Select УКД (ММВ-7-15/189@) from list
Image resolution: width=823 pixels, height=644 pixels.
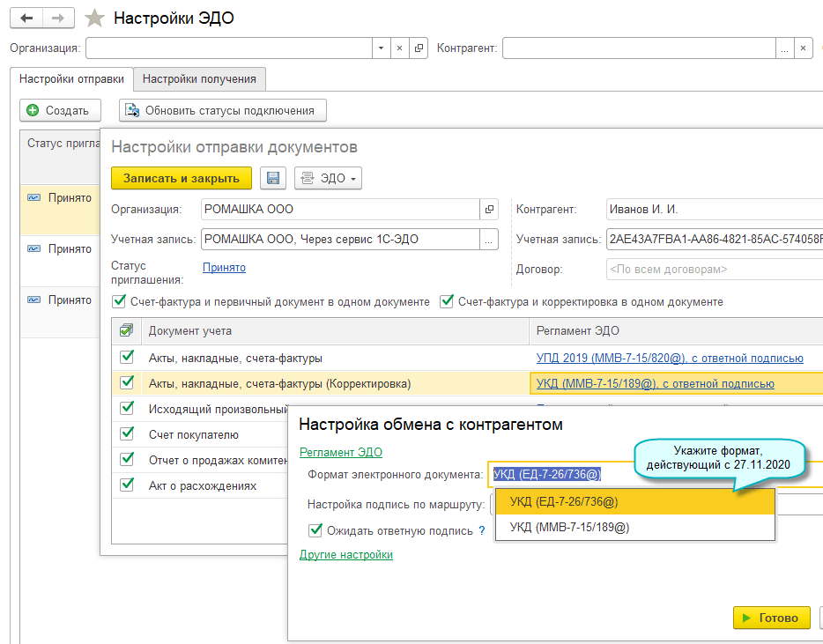(569, 527)
